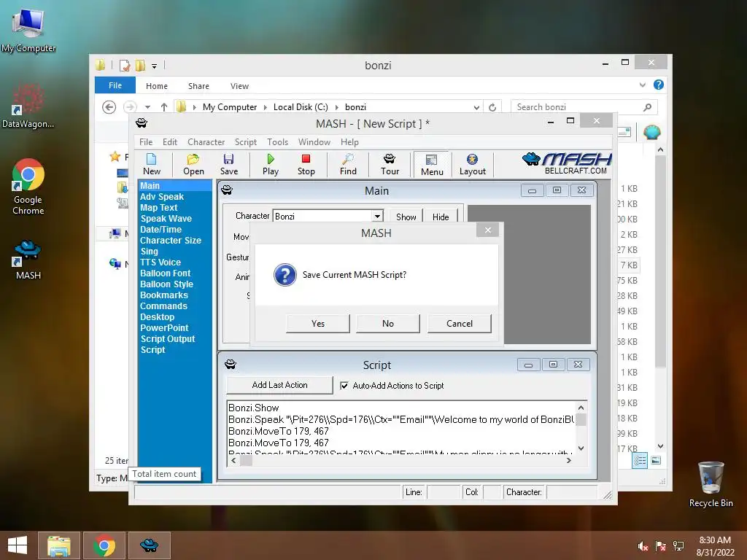747x560 pixels.
Task: Open the MASH Help menu
Action: click(349, 142)
